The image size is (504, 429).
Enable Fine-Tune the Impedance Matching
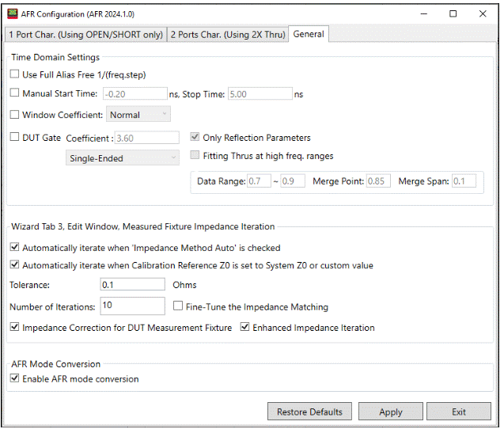[x=178, y=306]
